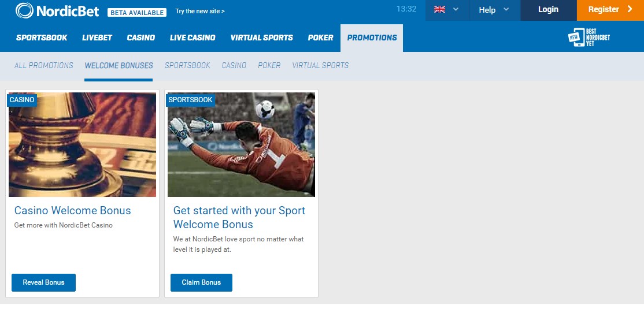This screenshot has width=644, height=313.
Task: Open the Sportsbook main tab
Action: pyautogui.click(x=42, y=38)
